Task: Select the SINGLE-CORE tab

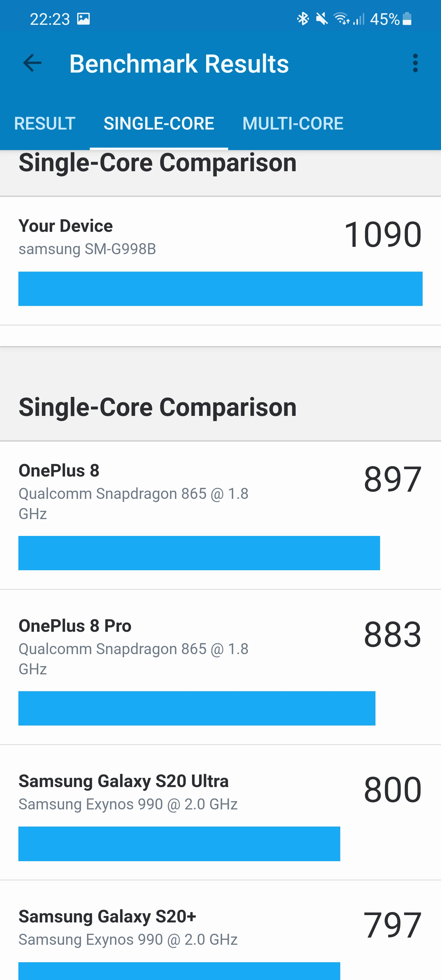Action: tap(159, 123)
